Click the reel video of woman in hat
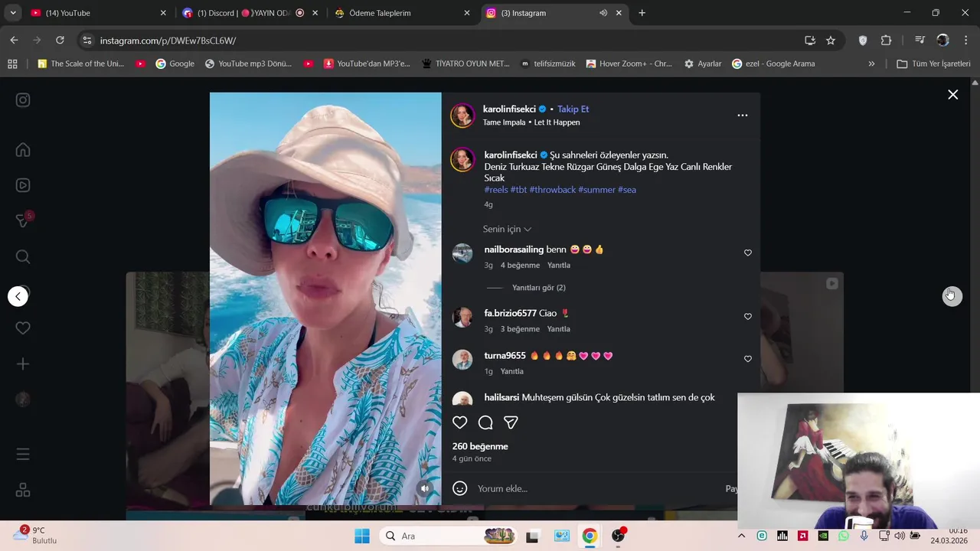Viewport: 980px width, 551px height. coord(325,298)
